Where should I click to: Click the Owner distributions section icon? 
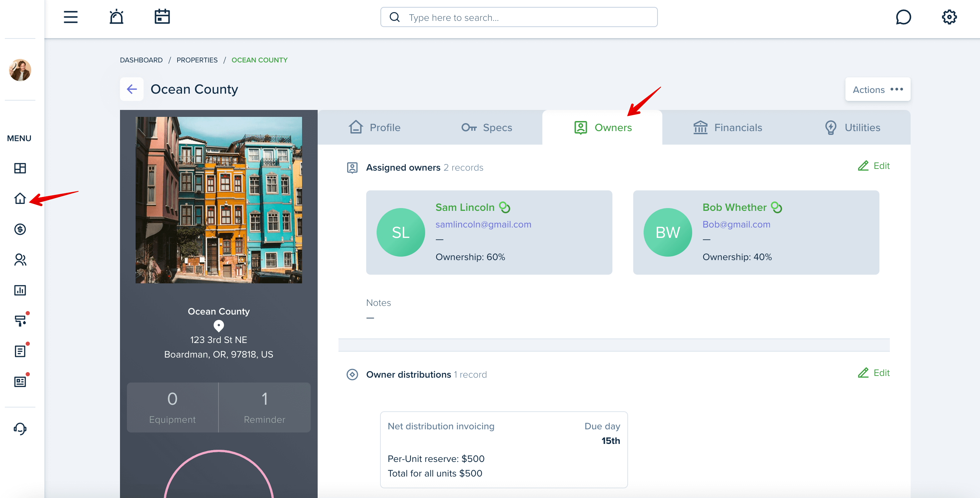pyautogui.click(x=352, y=374)
